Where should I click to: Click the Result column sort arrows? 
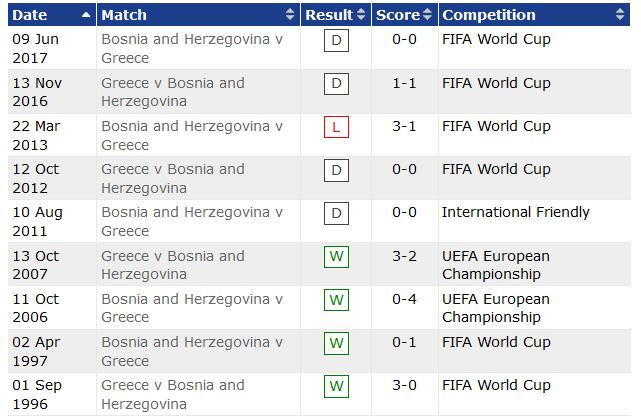click(x=361, y=14)
